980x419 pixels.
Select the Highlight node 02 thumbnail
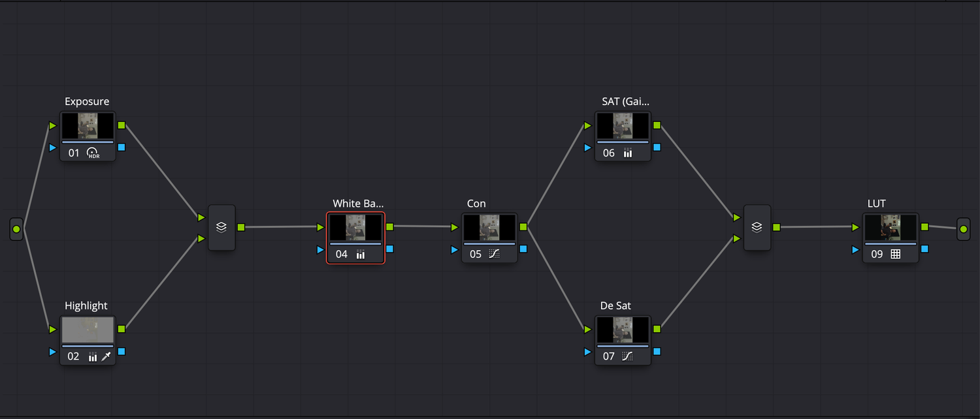click(88, 330)
